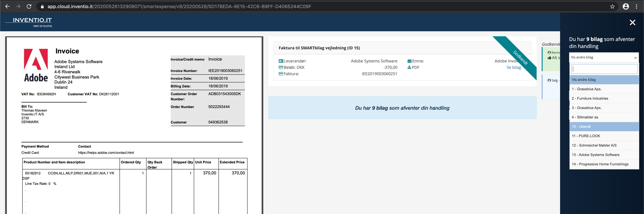Choose option 3 - Grassblue Aps.
Viewport: 644px width, 214px height.
coord(604,108)
